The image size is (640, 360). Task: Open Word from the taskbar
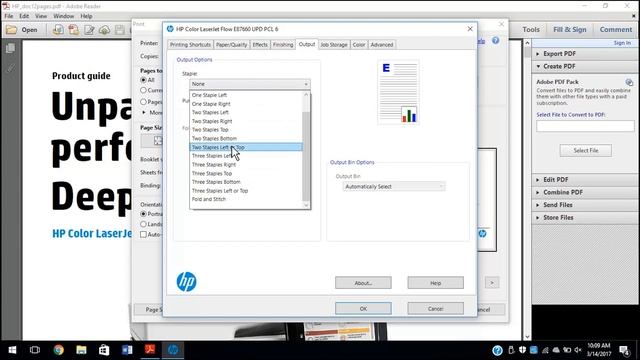click(x=127, y=350)
